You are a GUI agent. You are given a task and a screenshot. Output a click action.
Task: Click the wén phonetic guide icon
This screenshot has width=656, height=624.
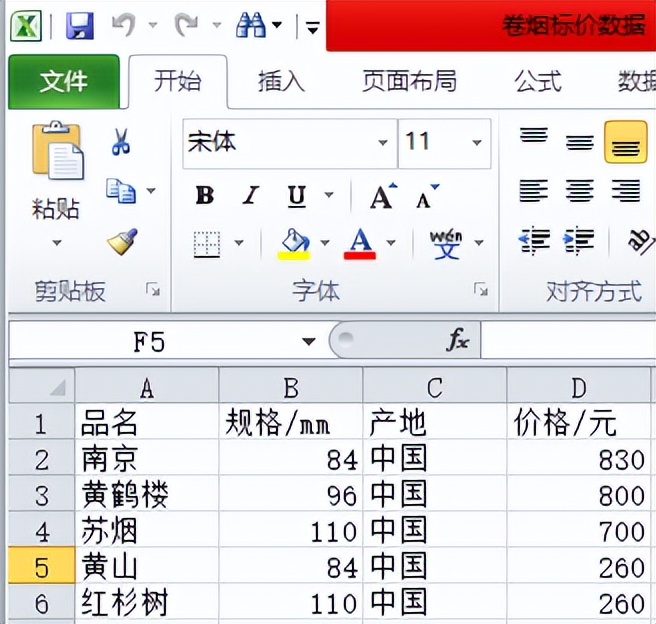click(x=446, y=244)
